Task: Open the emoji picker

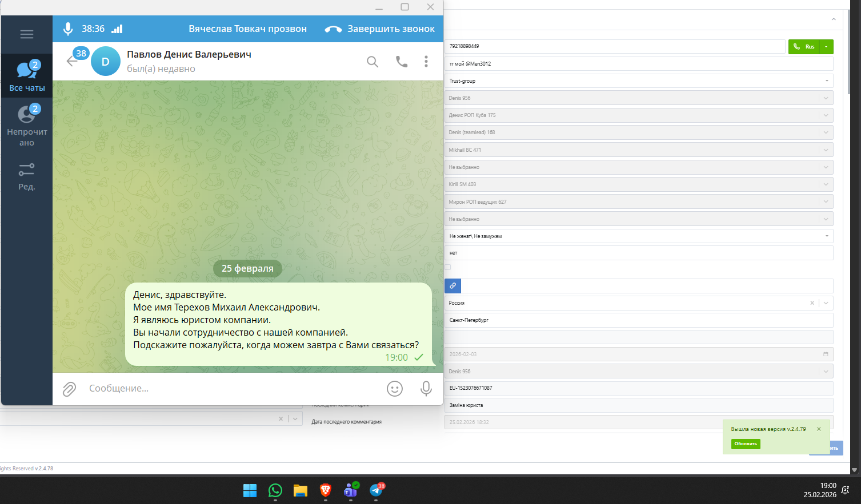Action: coord(395,389)
